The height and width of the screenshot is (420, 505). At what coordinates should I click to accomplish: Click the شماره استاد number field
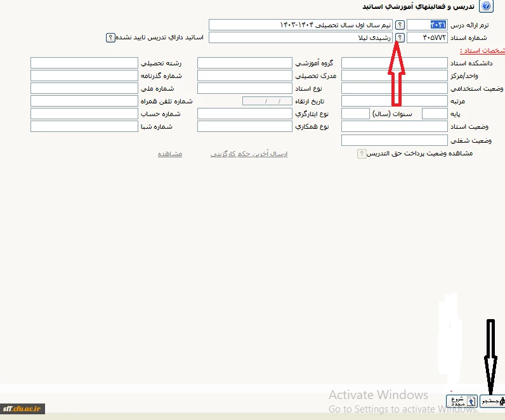click(x=426, y=37)
